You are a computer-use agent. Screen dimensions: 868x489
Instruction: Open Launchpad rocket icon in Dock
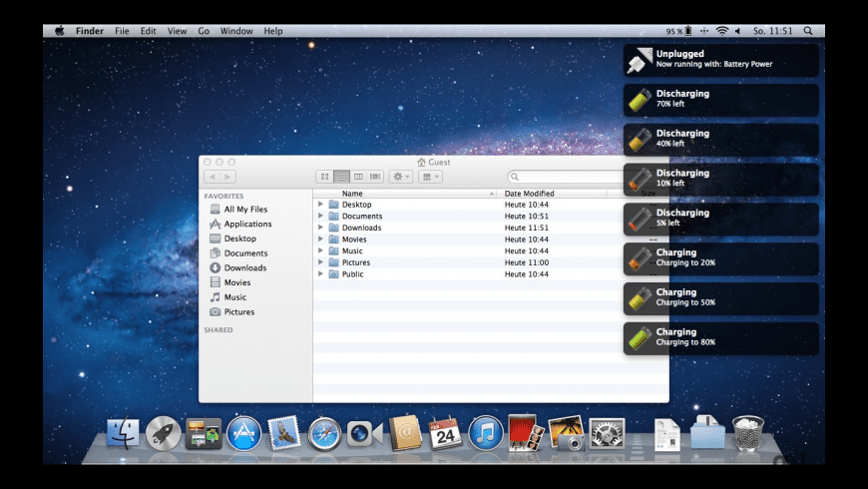(x=164, y=433)
